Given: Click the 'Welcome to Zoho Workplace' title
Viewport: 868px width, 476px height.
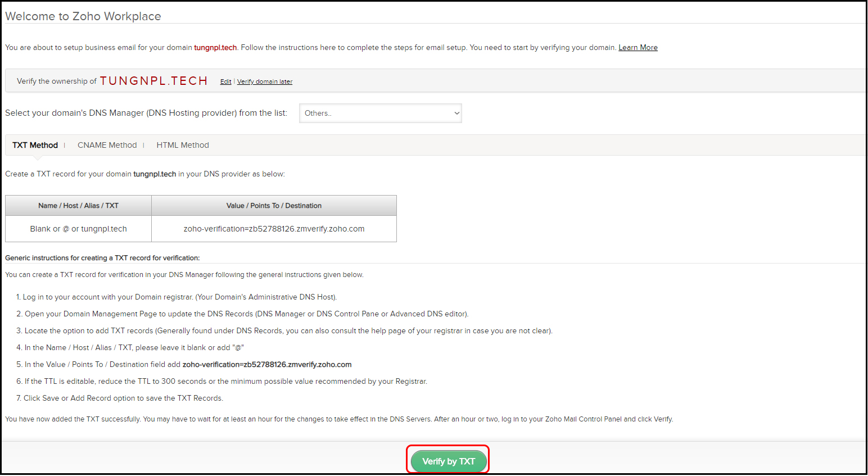Looking at the screenshot, I should point(83,16).
